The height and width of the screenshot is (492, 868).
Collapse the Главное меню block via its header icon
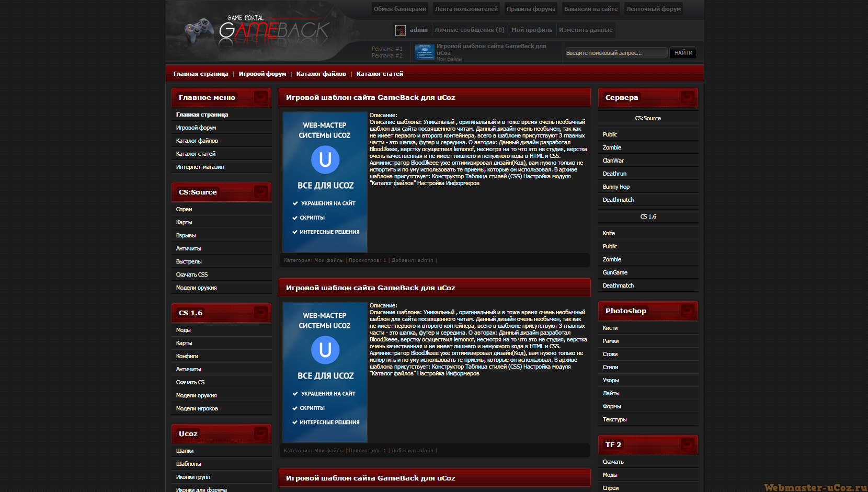pos(260,97)
